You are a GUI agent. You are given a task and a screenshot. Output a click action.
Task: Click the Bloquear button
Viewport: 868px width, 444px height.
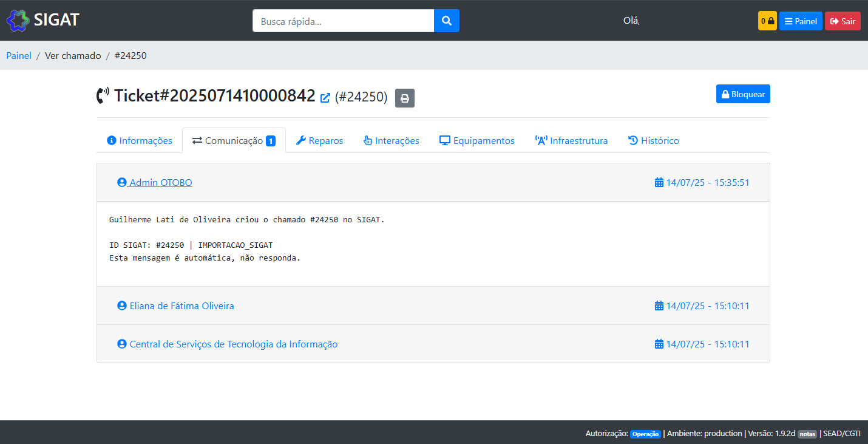click(x=743, y=94)
